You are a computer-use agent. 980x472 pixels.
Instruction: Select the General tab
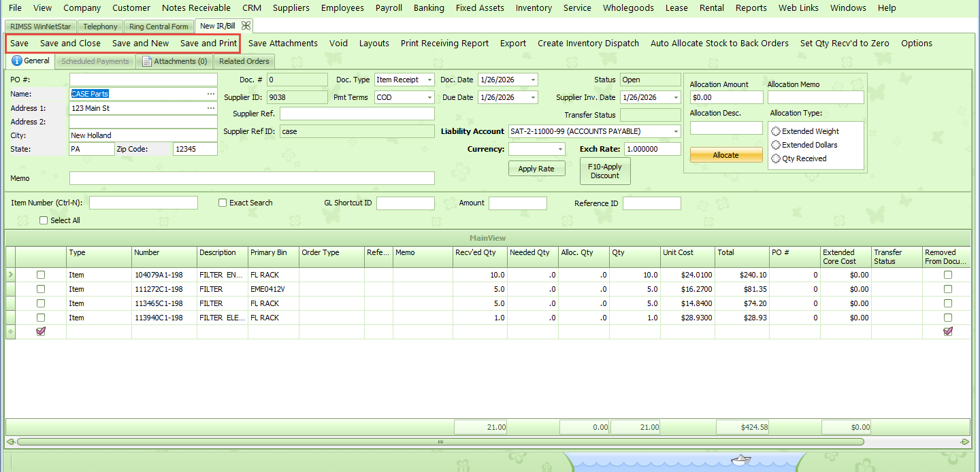tap(31, 61)
